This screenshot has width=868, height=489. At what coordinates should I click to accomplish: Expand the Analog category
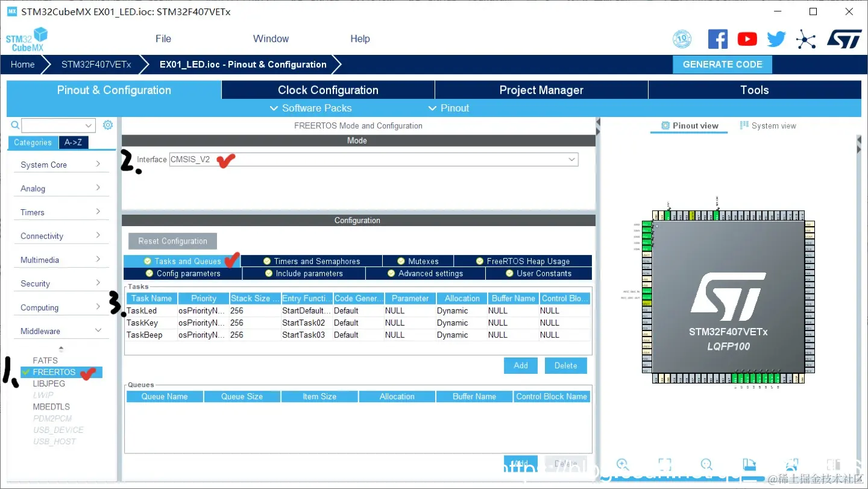[61, 188]
